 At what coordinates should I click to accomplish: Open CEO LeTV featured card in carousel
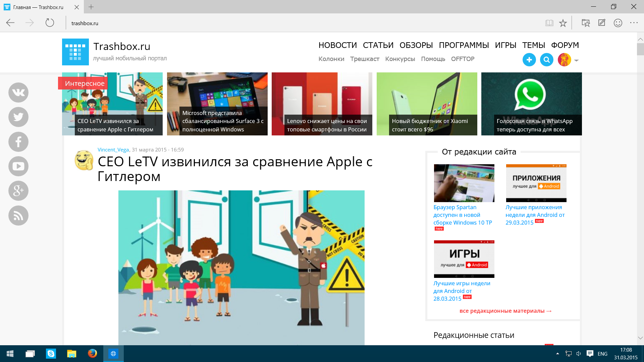[112, 104]
